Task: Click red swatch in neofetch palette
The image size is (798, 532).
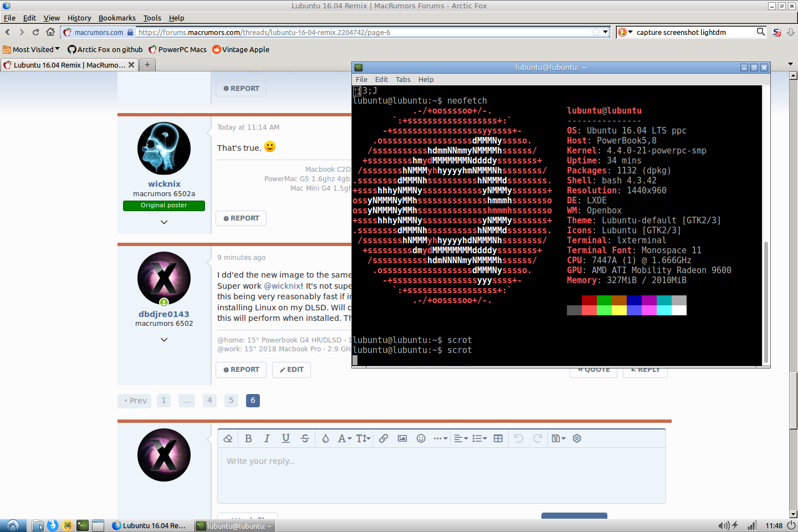Action: (589, 300)
